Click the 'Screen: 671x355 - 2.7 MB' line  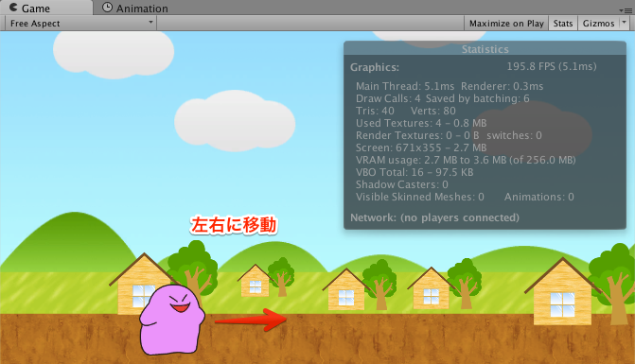click(x=421, y=147)
